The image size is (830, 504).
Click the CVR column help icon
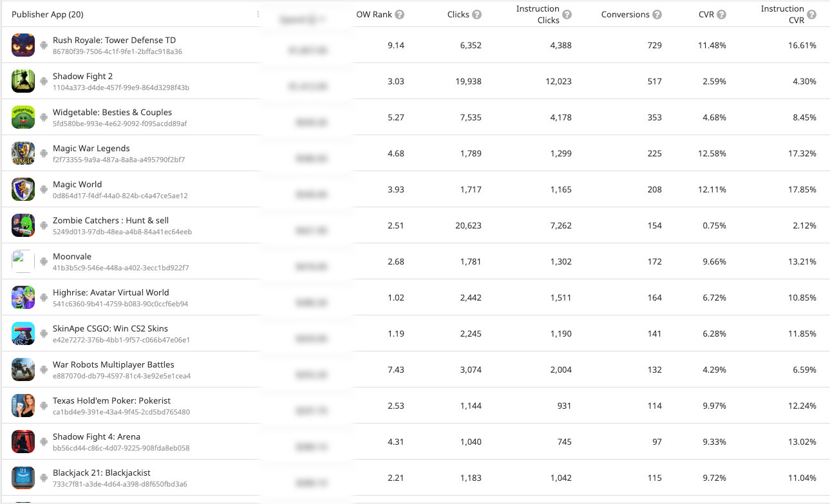(722, 14)
